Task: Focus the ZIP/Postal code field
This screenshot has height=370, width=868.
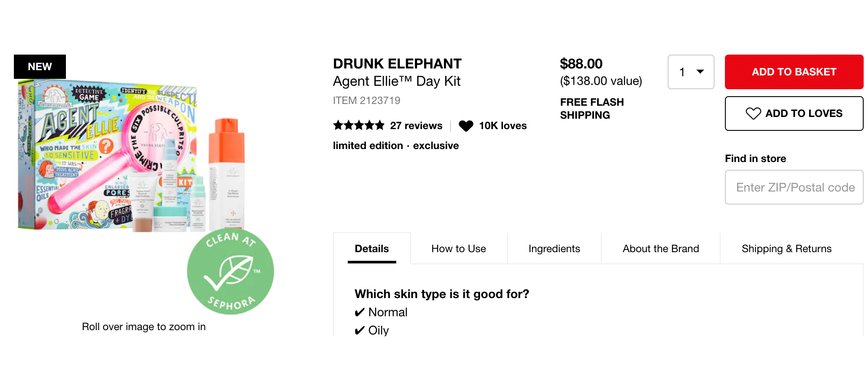Action: point(794,187)
